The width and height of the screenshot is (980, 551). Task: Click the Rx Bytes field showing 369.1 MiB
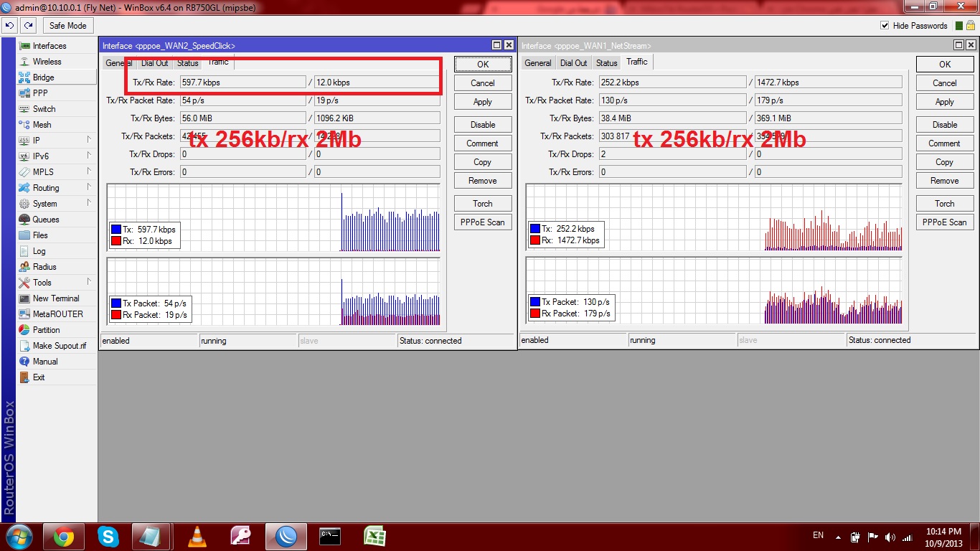[829, 118]
